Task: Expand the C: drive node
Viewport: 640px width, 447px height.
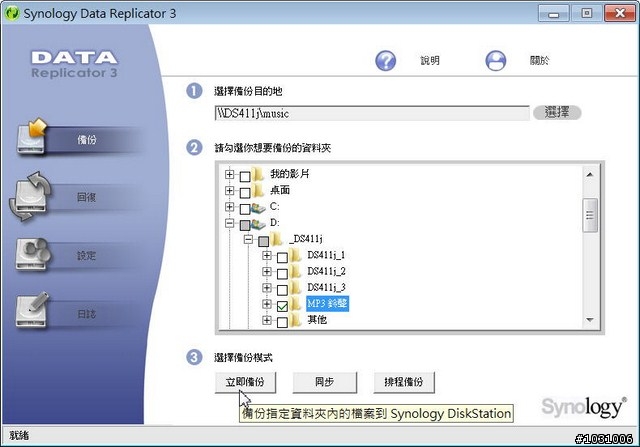Action: 229,207
